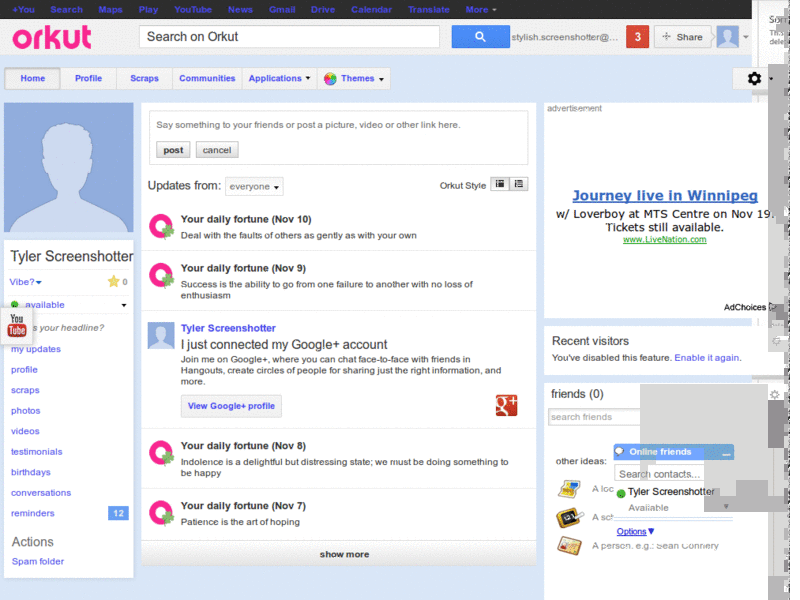The height and width of the screenshot is (600, 800).
Task: Open the Scraps tab
Action: 144,79
